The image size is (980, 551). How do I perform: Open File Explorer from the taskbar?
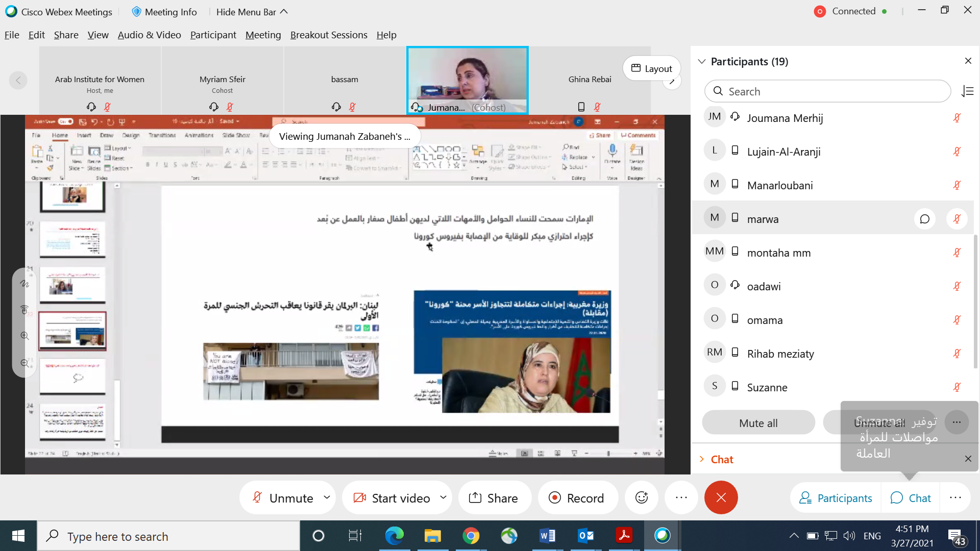point(432,536)
